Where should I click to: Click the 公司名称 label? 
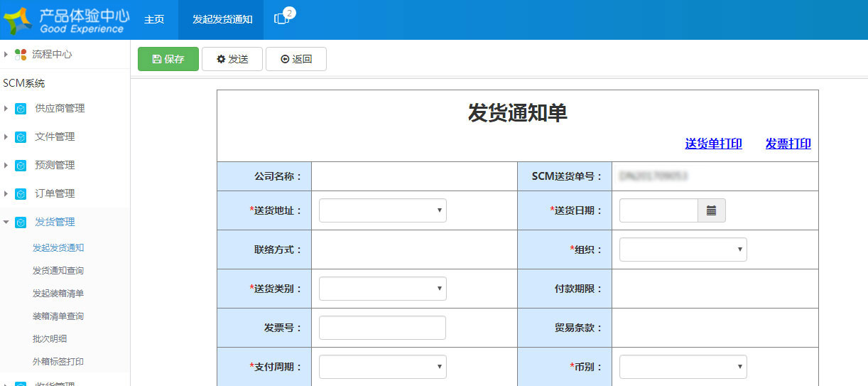click(278, 176)
